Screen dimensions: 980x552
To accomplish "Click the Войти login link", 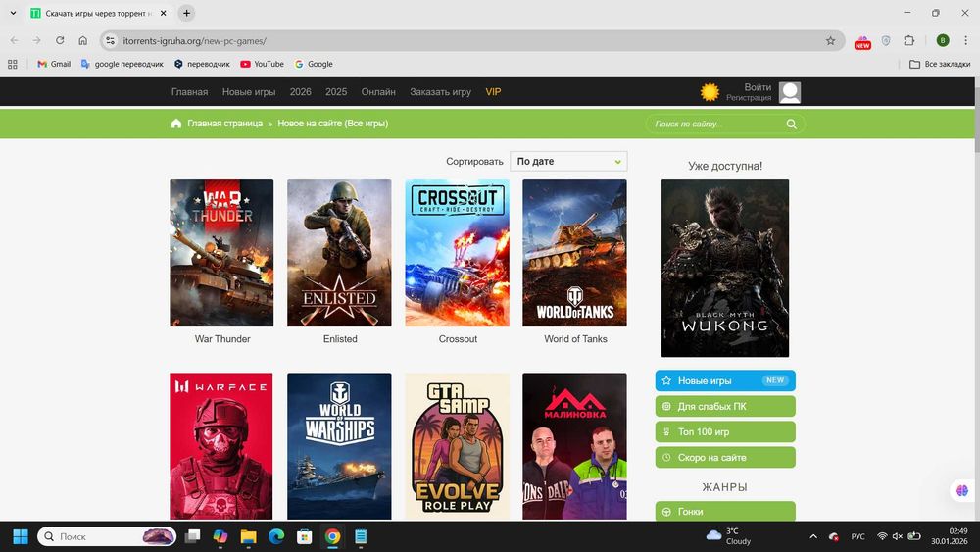I will click(x=758, y=87).
